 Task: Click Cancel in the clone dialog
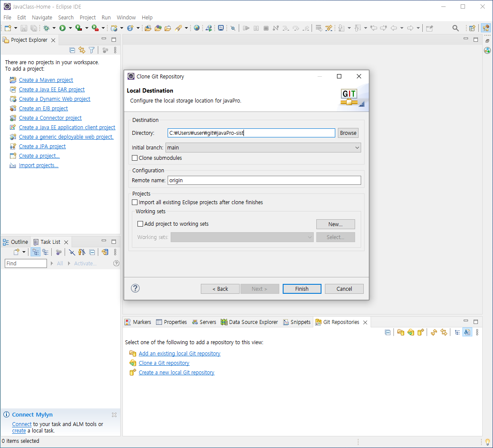click(344, 289)
